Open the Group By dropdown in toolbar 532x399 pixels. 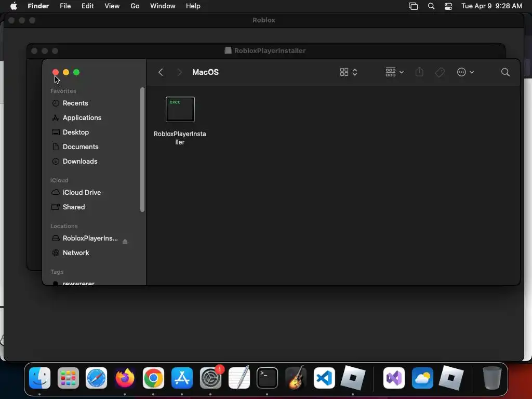[x=395, y=72]
